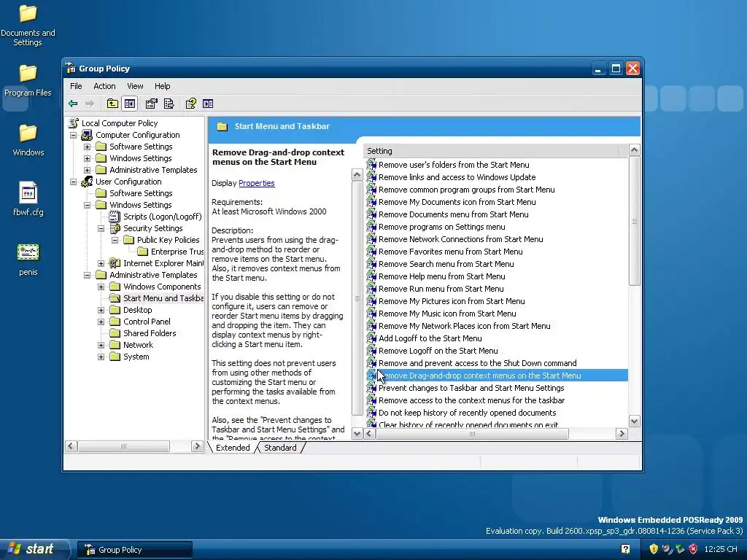
Task: Click the yellow security shield tray icon
Action: coord(654,549)
